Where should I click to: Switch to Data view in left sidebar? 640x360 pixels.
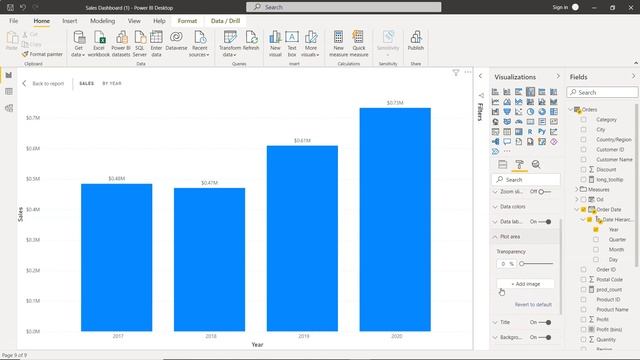point(9,91)
